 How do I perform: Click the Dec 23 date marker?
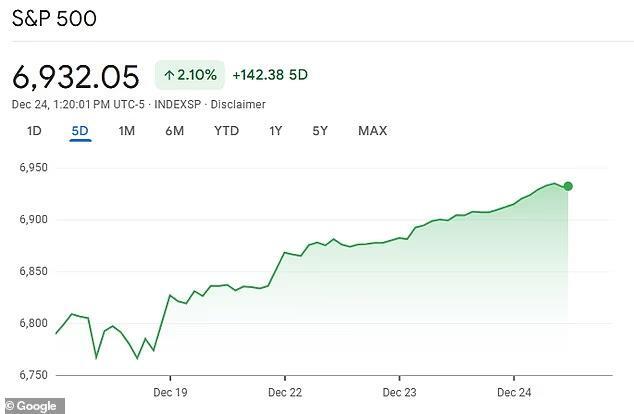point(399,391)
